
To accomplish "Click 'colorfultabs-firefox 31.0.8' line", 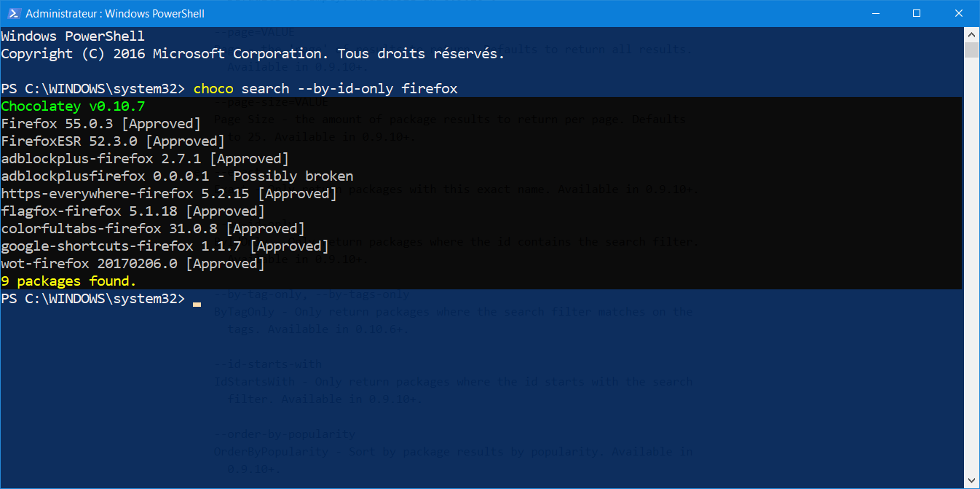I will [153, 229].
